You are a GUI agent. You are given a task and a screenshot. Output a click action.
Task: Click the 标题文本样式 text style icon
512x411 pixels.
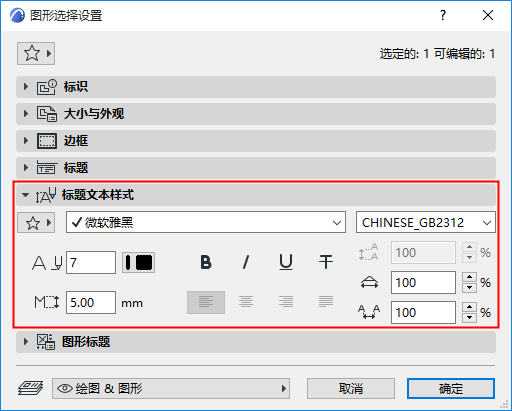pyautogui.click(x=46, y=195)
